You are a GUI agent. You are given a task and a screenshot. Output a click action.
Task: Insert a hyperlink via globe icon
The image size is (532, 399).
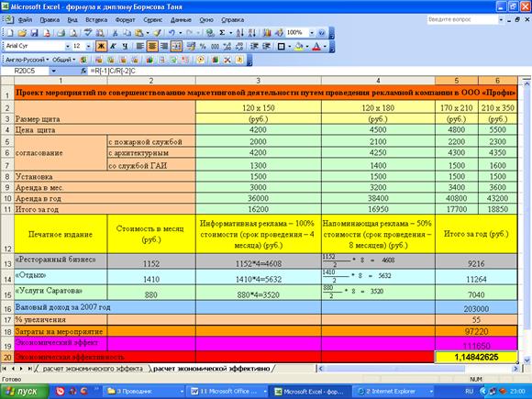[x=210, y=33]
